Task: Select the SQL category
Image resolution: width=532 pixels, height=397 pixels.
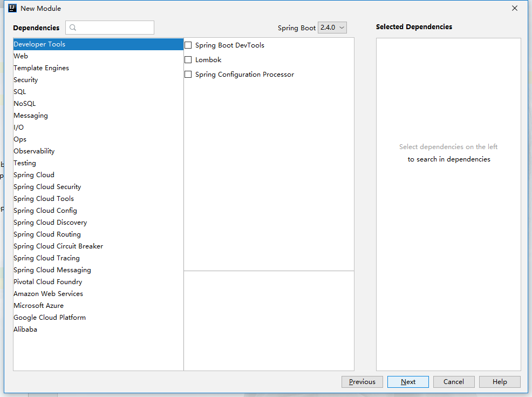Action: tap(98, 92)
